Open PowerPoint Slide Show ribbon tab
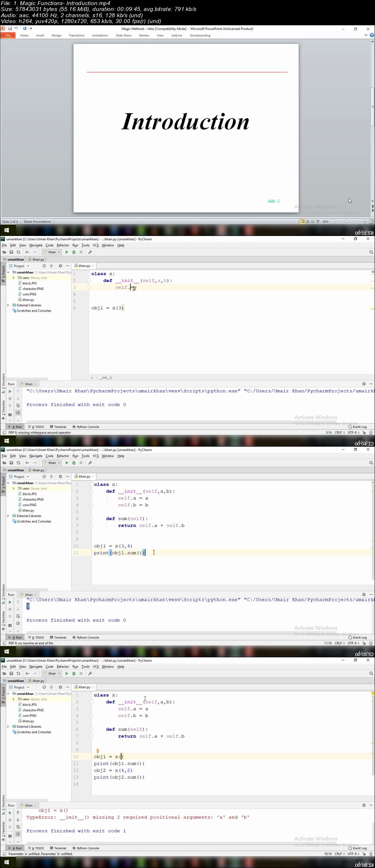Viewport: 375px width, 868px height. (x=123, y=36)
